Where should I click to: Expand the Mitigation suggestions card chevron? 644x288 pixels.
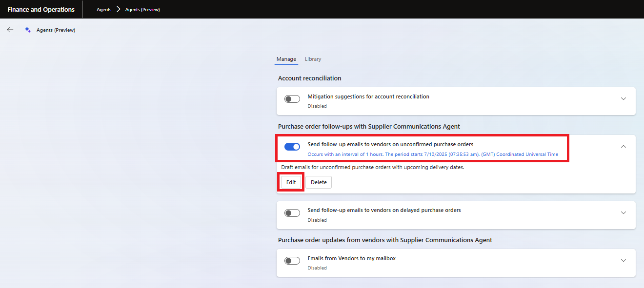click(623, 99)
